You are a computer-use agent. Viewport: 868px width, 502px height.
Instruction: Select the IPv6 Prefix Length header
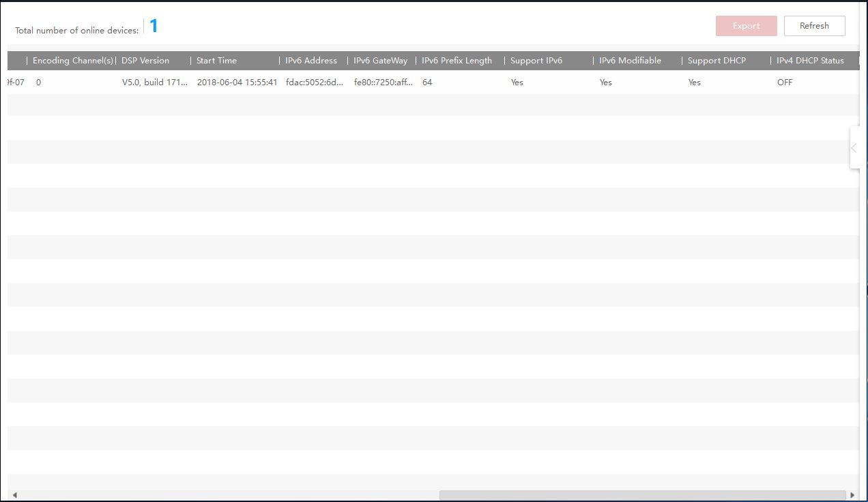457,61
